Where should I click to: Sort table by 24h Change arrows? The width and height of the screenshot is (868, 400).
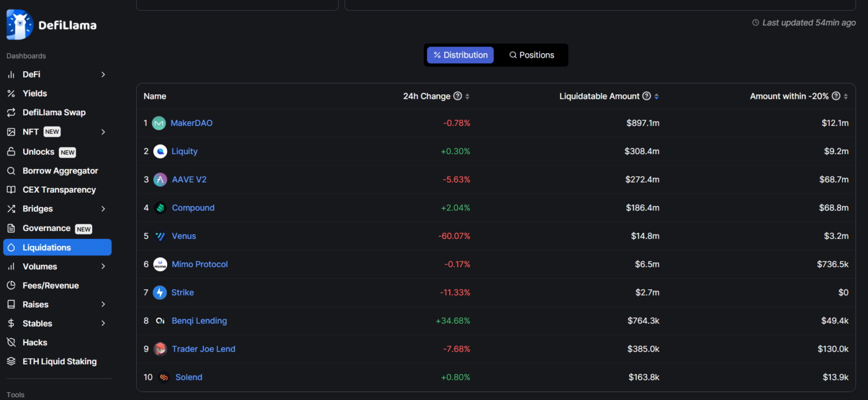point(467,97)
